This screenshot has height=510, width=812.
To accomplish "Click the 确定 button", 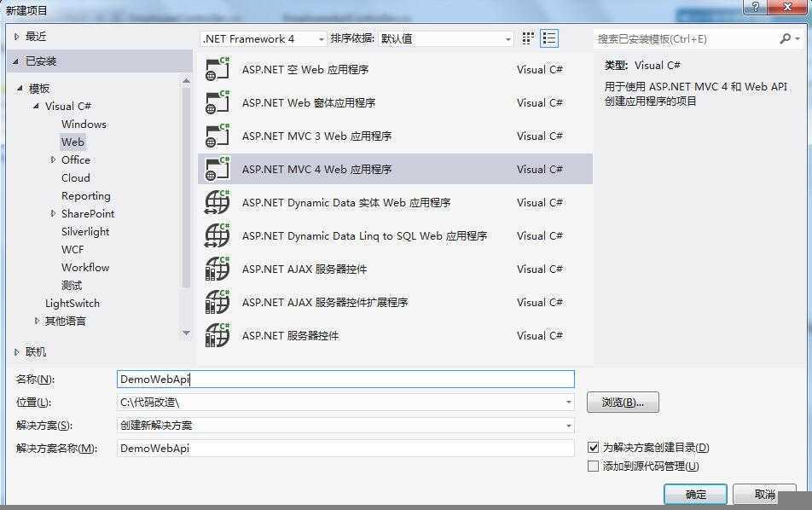I will (695, 495).
